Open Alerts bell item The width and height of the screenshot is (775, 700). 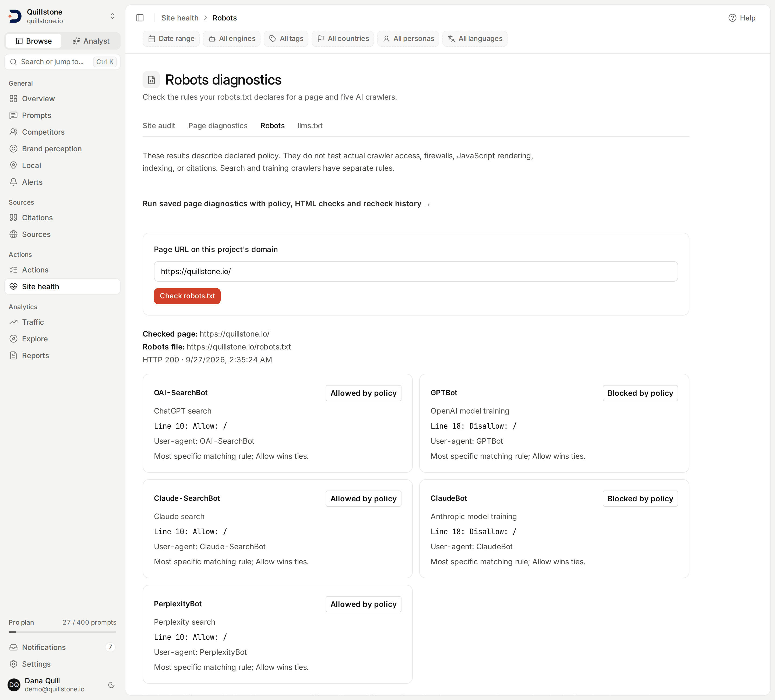click(62, 182)
